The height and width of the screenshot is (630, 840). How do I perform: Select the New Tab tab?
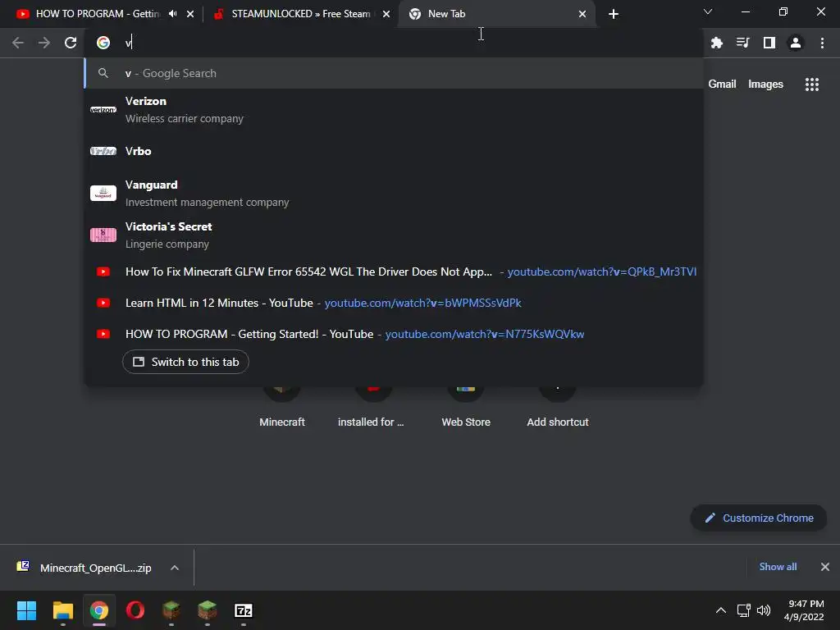(497, 14)
